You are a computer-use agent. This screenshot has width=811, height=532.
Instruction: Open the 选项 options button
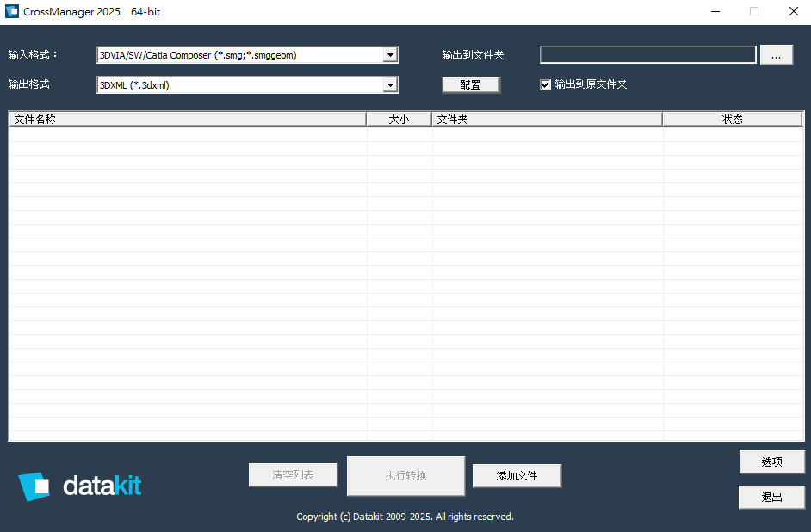(771, 461)
